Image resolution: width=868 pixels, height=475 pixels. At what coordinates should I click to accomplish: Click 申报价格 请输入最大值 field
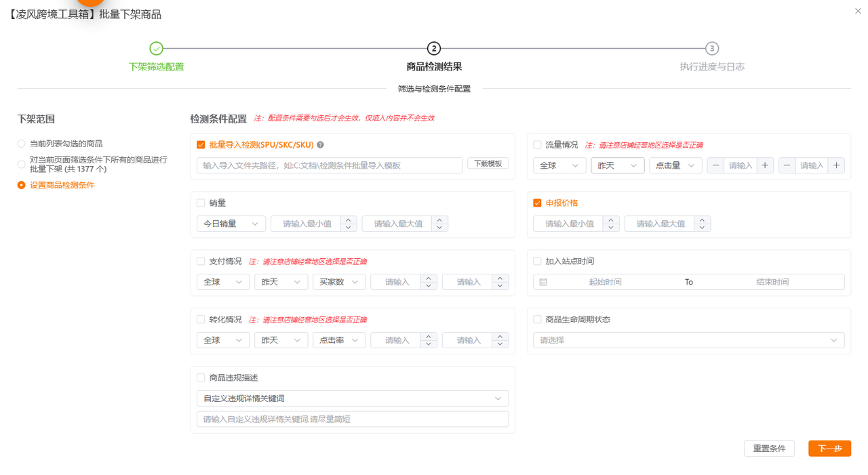(x=660, y=224)
